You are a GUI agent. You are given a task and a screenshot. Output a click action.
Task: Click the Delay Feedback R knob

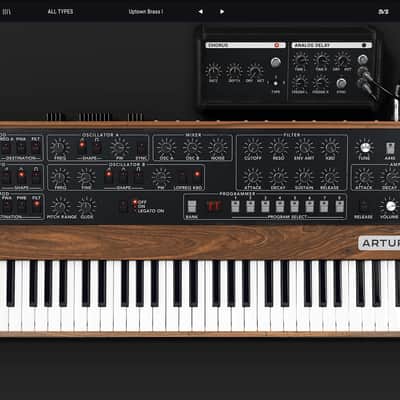(320, 82)
